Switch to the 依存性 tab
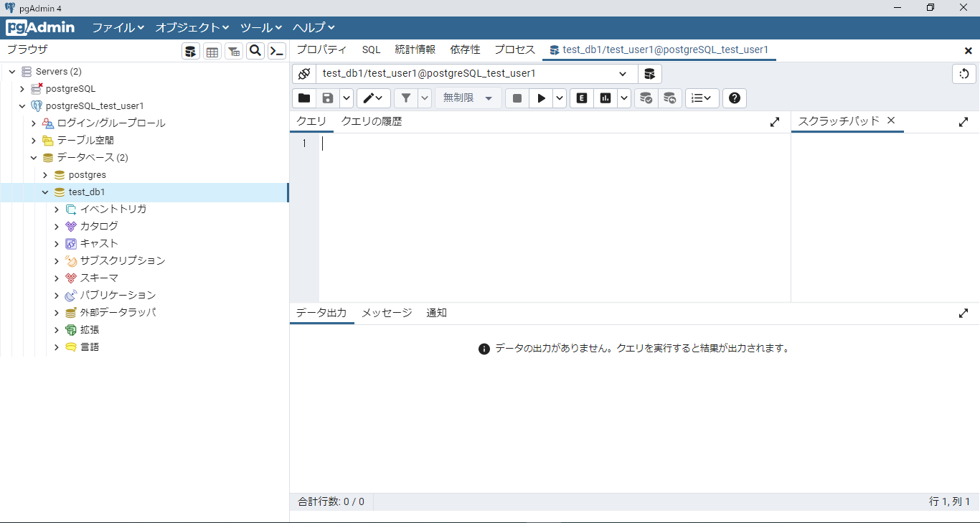Image resolution: width=980 pixels, height=523 pixels. 465,50
